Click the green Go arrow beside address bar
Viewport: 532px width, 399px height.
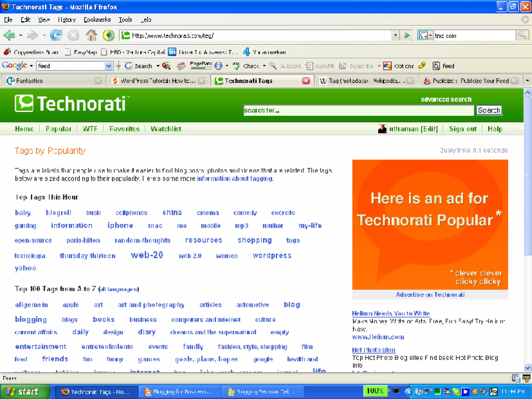407,35
